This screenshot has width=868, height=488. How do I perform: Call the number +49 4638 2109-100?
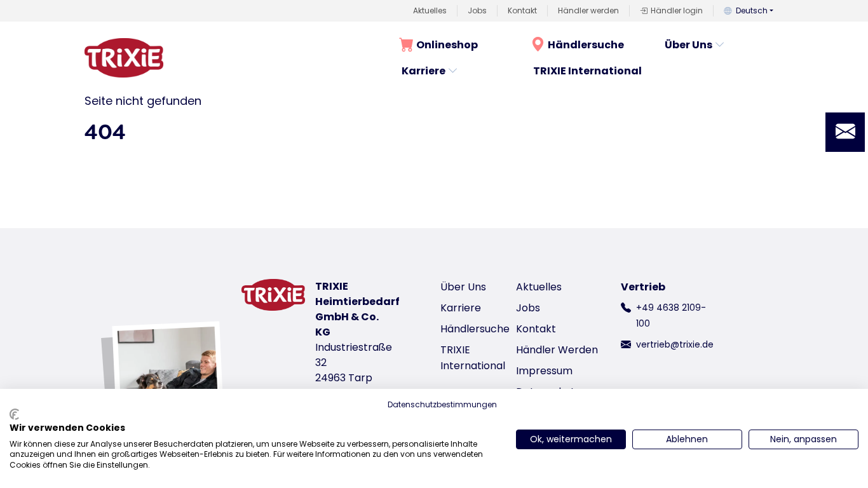click(671, 315)
